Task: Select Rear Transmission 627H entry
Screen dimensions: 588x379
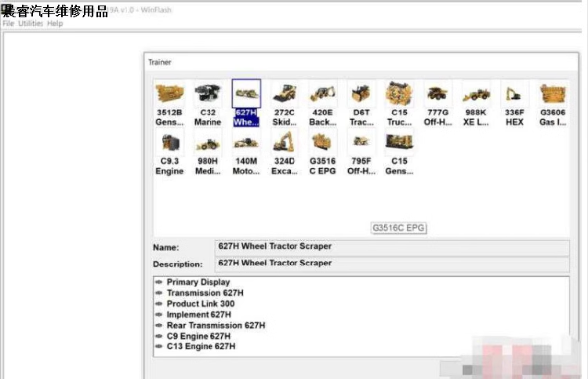Action: click(x=216, y=326)
